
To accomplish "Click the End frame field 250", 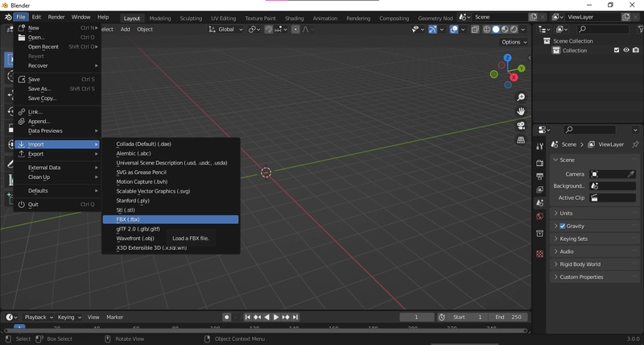I will pyautogui.click(x=509, y=317).
